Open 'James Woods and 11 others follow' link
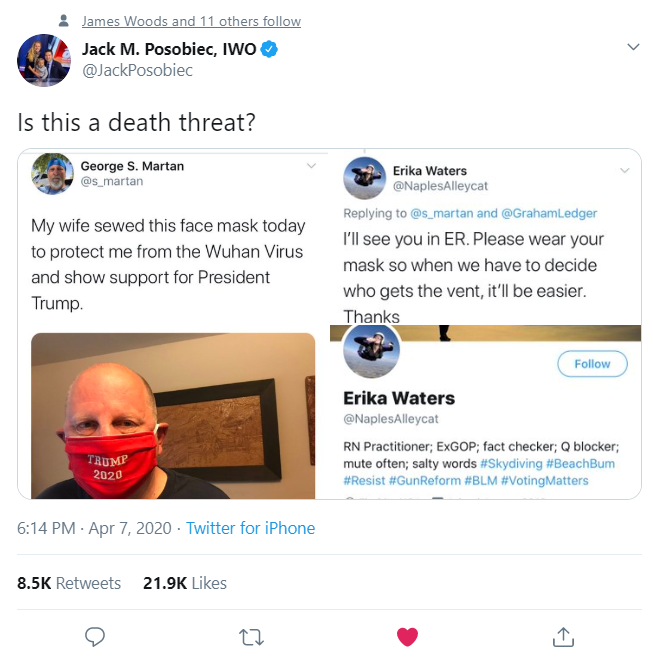 click(x=191, y=21)
